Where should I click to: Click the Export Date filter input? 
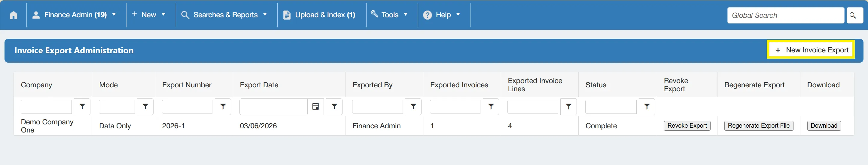tap(273, 107)
